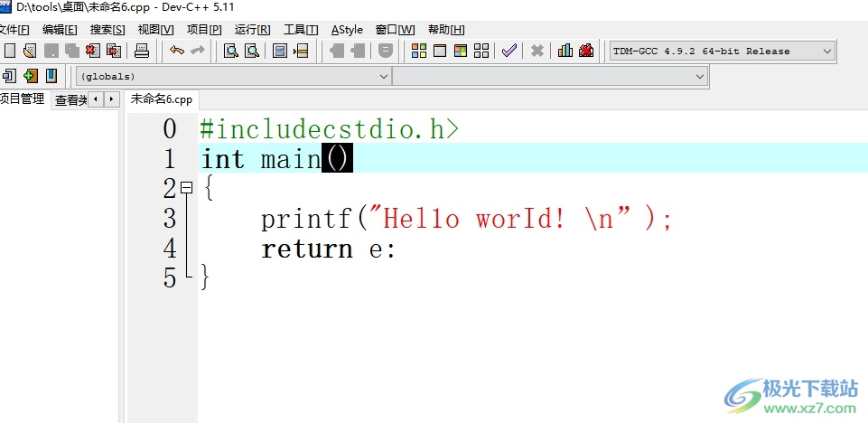Screen dimensions: 868x423
Task: Click the Compile four-color grid icon
Action: 419,51
